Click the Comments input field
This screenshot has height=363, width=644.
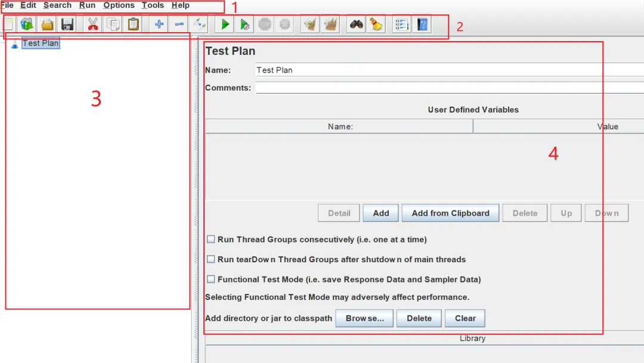tap(450, 88)
